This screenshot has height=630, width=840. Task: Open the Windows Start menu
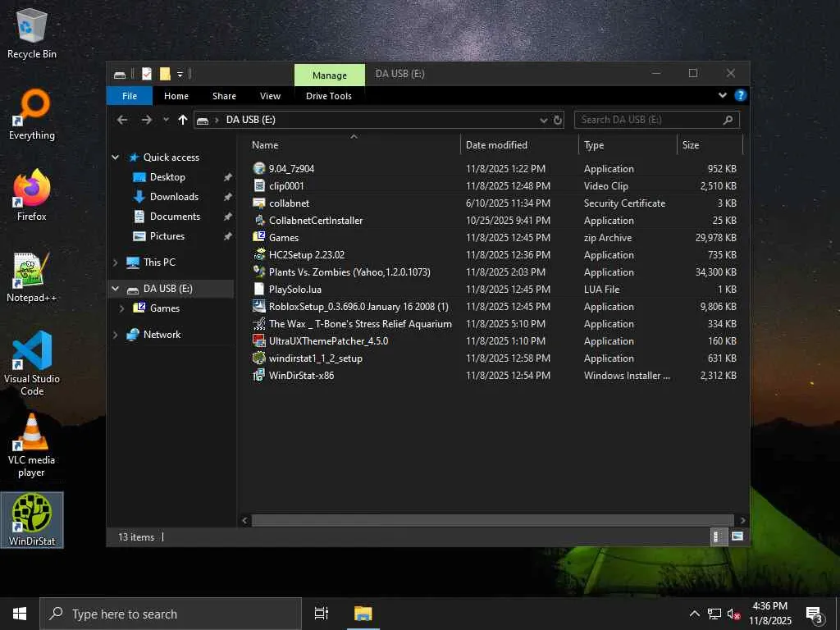pos(20,614)
